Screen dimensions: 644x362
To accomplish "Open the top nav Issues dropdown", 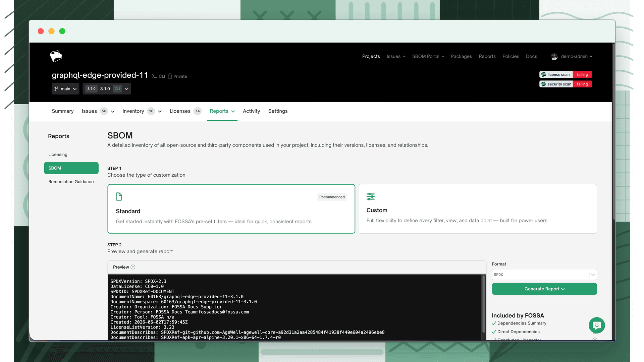I will point(396,56).
